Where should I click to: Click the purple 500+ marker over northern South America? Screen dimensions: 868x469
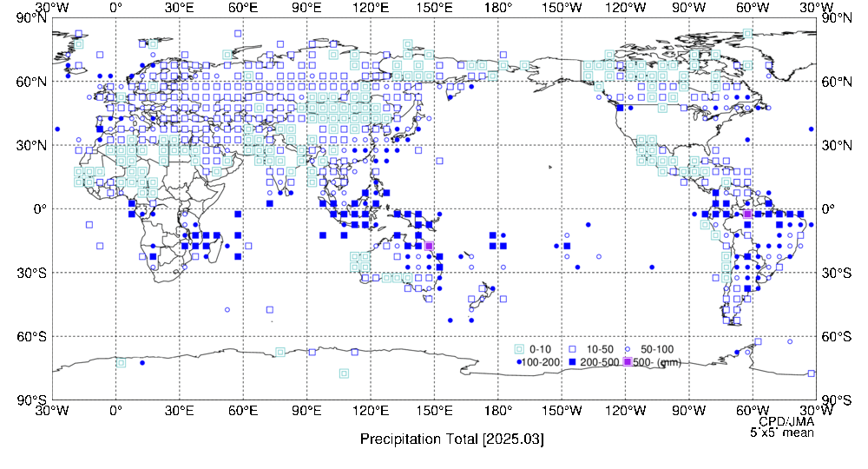(747, 214)
